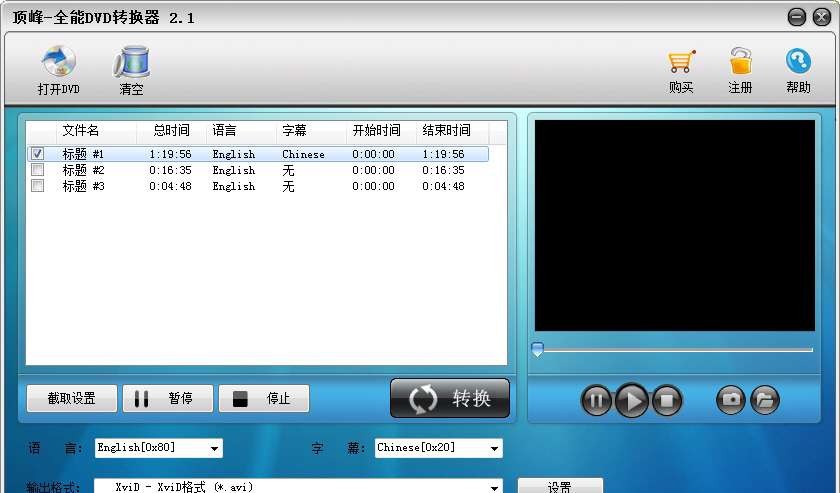Open output 设置 button
The image size is (840, 493).
[x=560, y=486]
